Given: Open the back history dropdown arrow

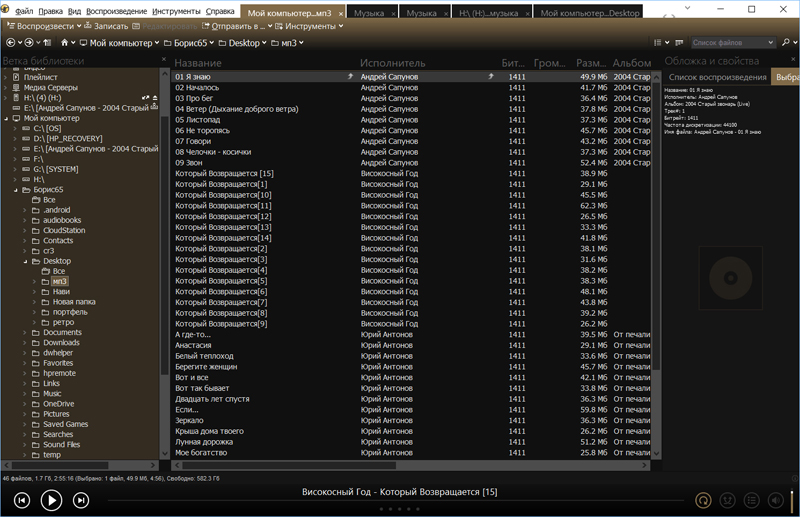Looking at the screenshot, I should click(x=20, y=43).
